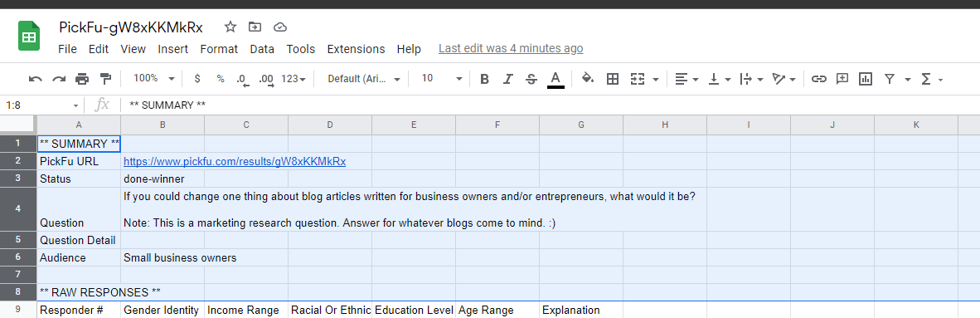This screenshot has height=318, width=980.
Task: Select the Paint format tool
Action: [105, 79]
